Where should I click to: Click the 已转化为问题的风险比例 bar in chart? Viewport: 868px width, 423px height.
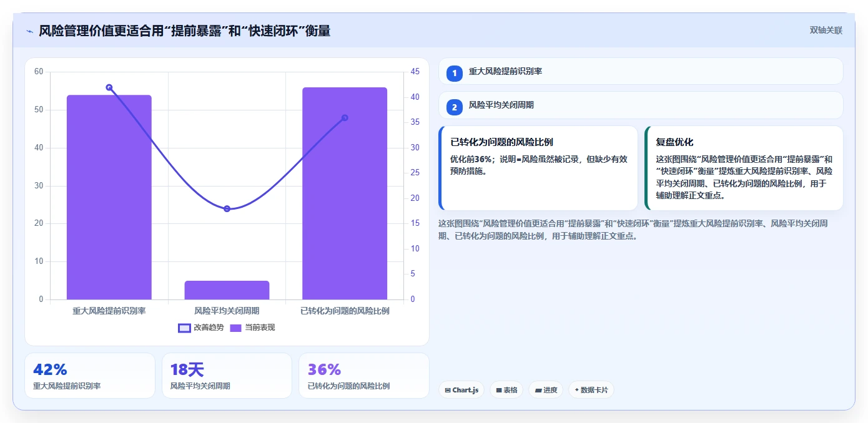tap(345, 193)
